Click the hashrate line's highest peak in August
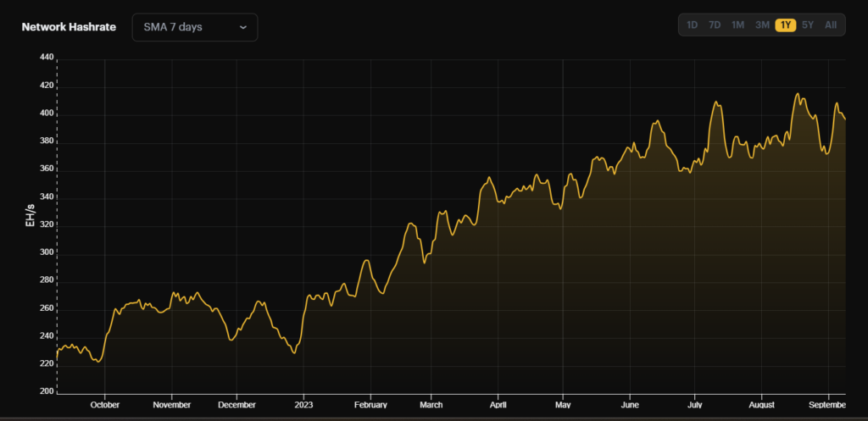The image size is (868, 421). (x=798, y=93)
